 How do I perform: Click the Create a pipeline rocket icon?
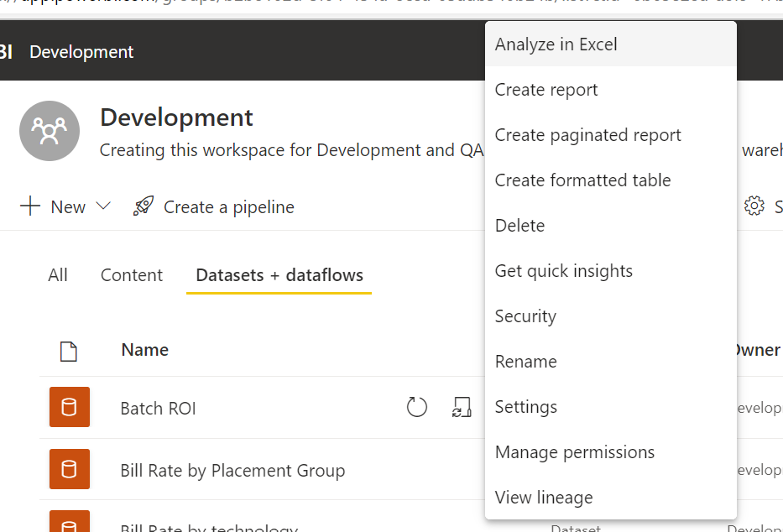[143, 205]
